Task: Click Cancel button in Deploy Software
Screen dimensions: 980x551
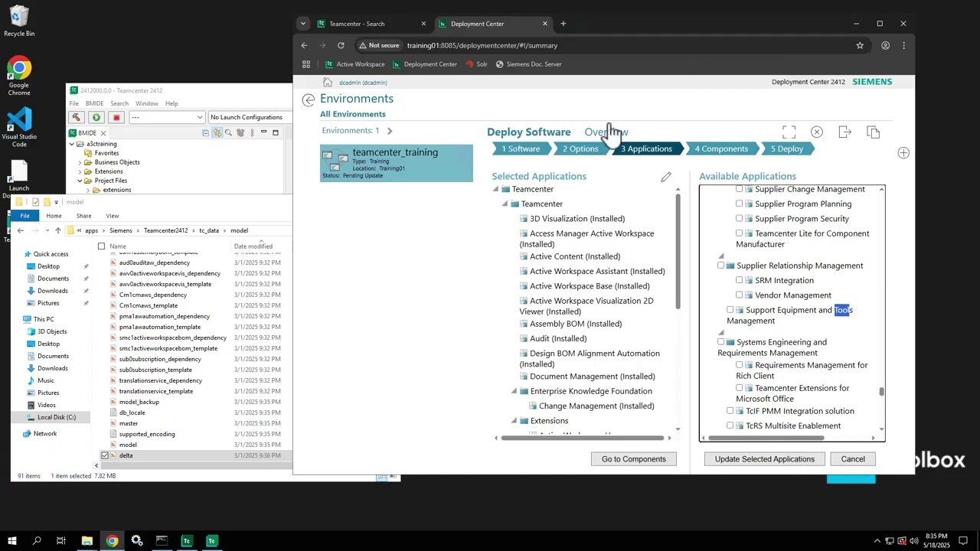Action: point(853,459)
